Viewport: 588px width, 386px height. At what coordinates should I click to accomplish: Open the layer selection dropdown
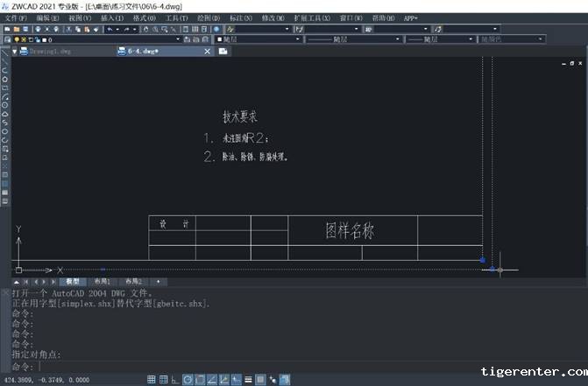179,39
